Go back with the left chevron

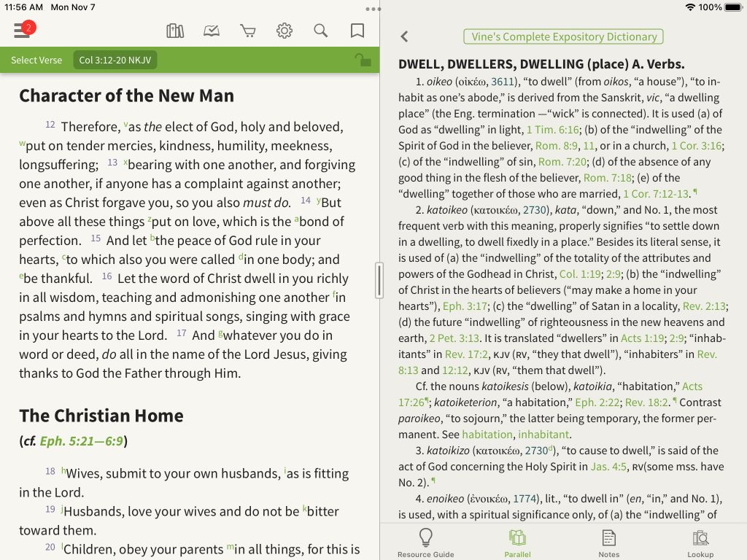point(404,36)
